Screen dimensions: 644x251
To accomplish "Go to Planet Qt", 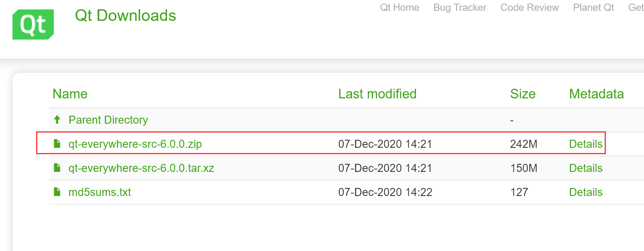I will pyautogui.click(x=593, y=7).
